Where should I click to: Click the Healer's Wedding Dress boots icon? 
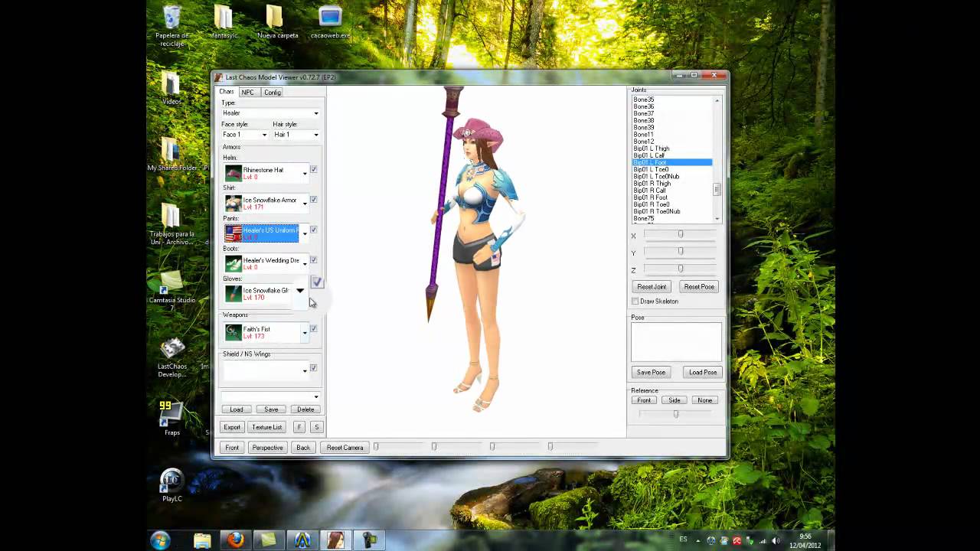pyautogui.click(x=234, y=264)
